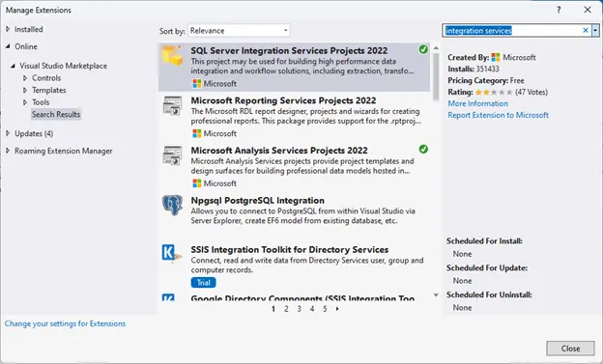Click the Scheduled For Uninstall label
Viewport: 603px width, 364px height.
[489, 294]
